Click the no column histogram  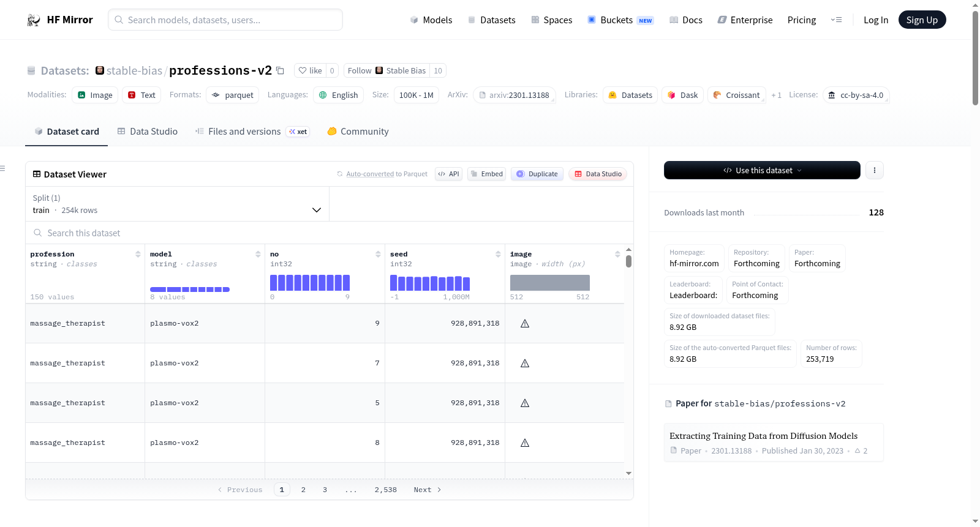310,283
